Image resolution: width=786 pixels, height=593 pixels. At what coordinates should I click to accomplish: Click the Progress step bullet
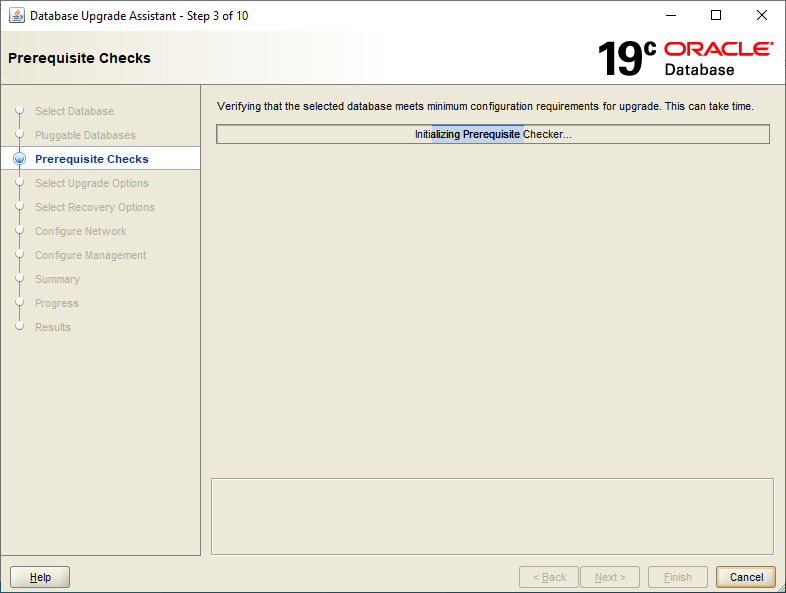pos(20,302)
